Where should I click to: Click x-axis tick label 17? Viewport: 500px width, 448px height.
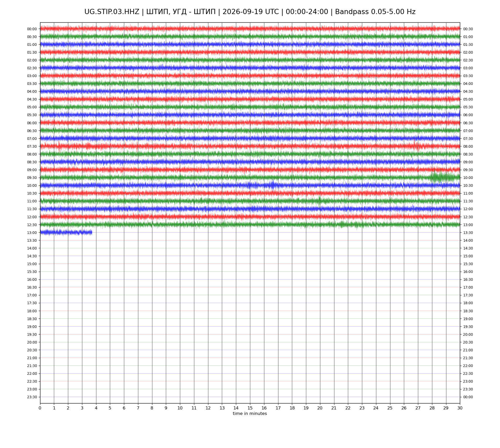click(278, 408)
